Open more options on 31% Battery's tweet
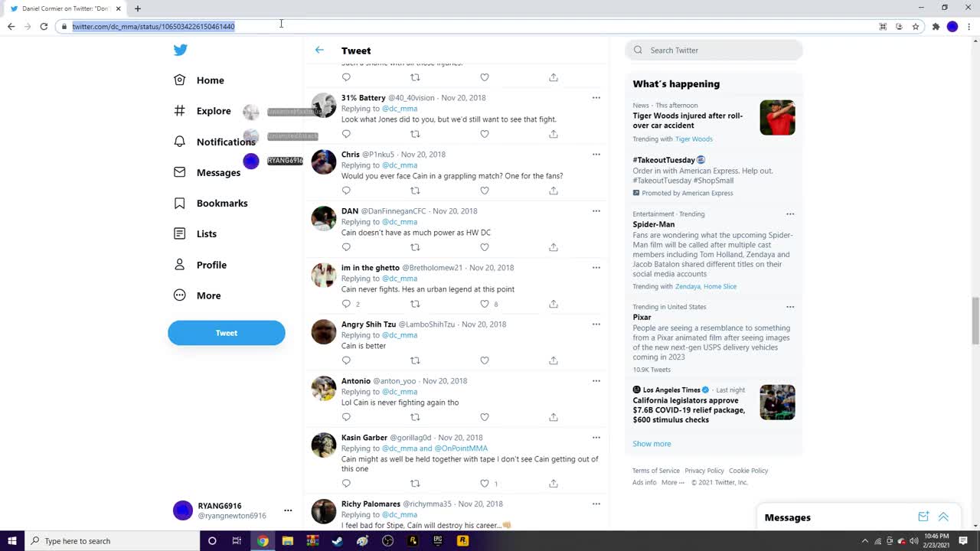This screenshot has width=980, height=551. pos(596,98)
